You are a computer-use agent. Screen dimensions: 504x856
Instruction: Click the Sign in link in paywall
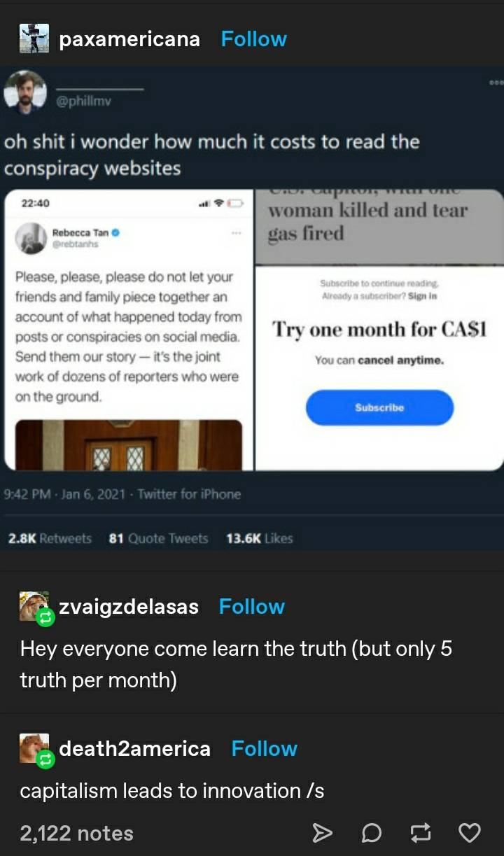tap(423, 296)
